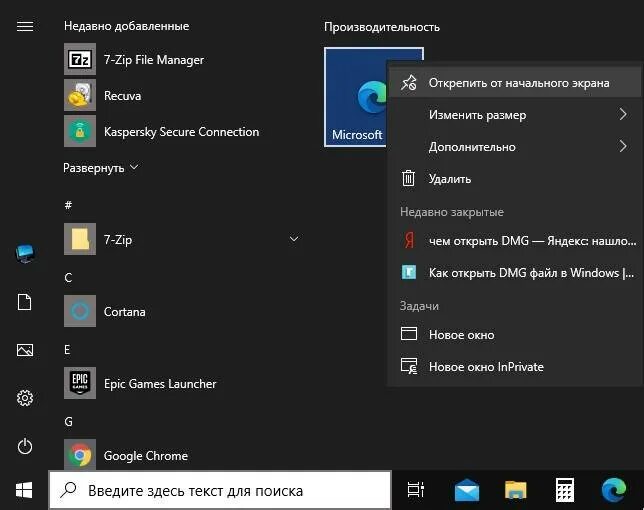Viewport: 644px width, 510px height.
Task: Click the 7-Zip folder icon
Action: [80, 239]
